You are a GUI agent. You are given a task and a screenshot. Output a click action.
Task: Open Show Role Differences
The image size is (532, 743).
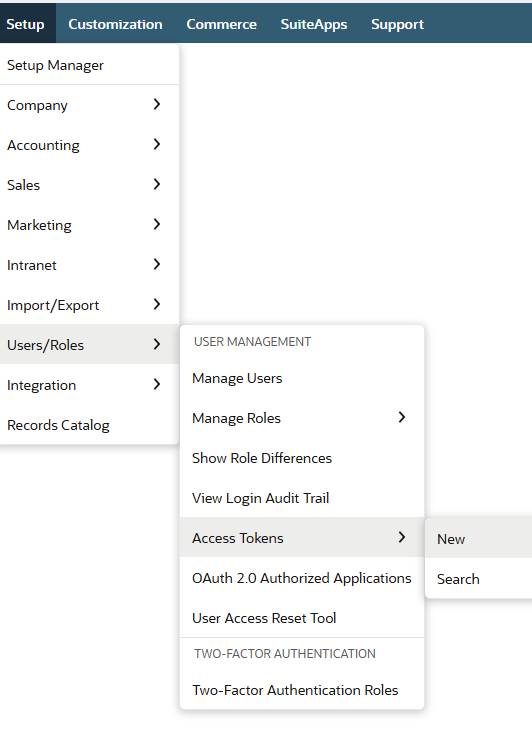pos(302,458)
